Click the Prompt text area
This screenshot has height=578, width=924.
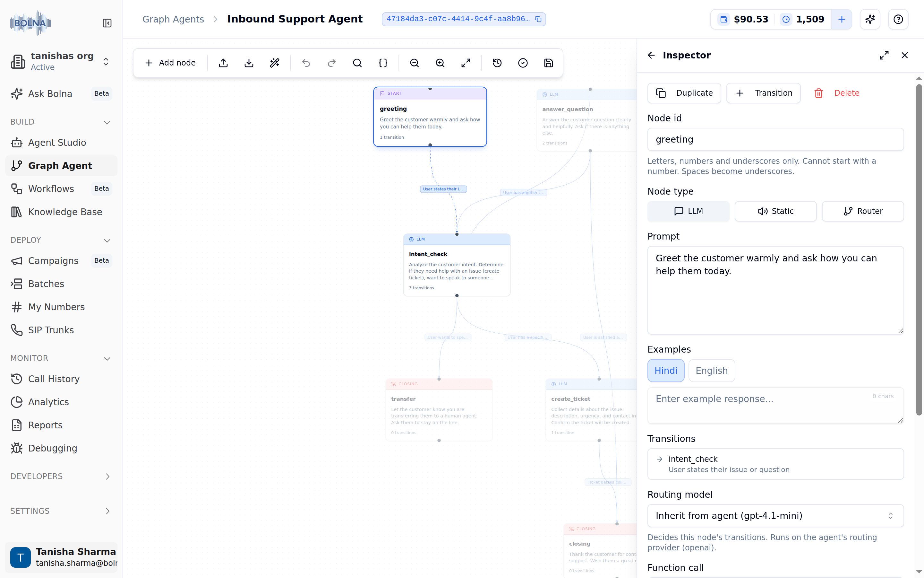click(775, 290)
